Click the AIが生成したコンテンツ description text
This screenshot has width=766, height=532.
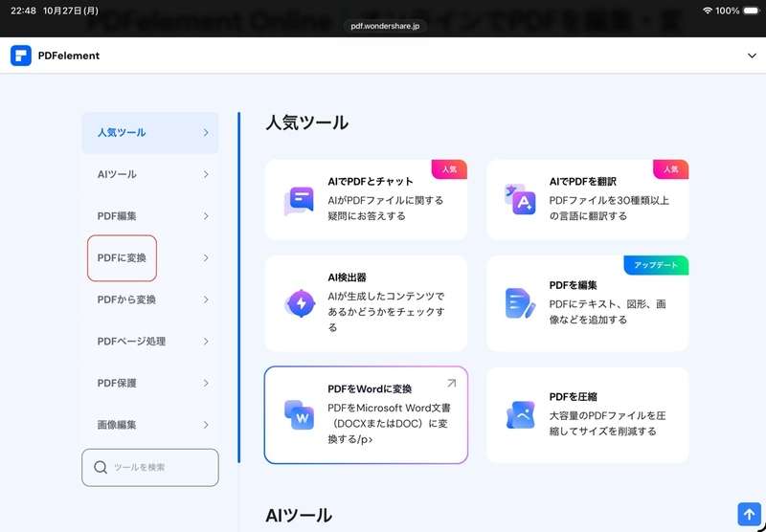pyautogui.click(x=386, y=312)
